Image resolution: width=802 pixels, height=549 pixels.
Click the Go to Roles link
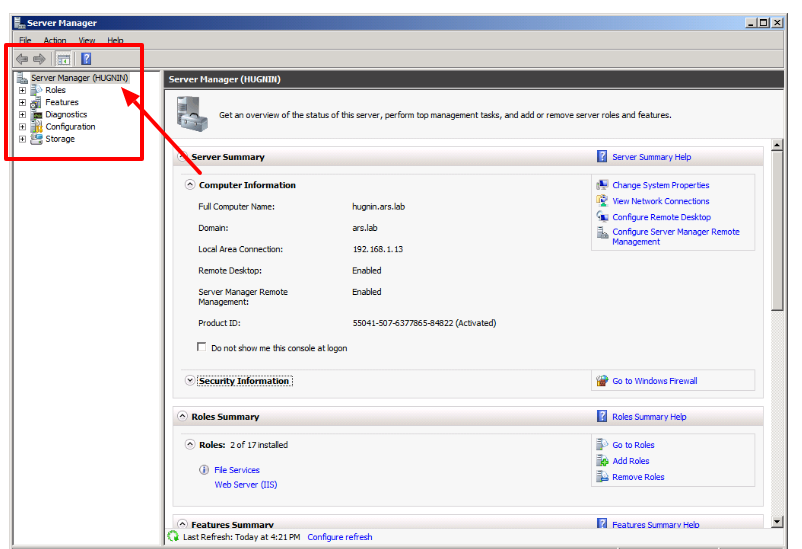(633, 445)
